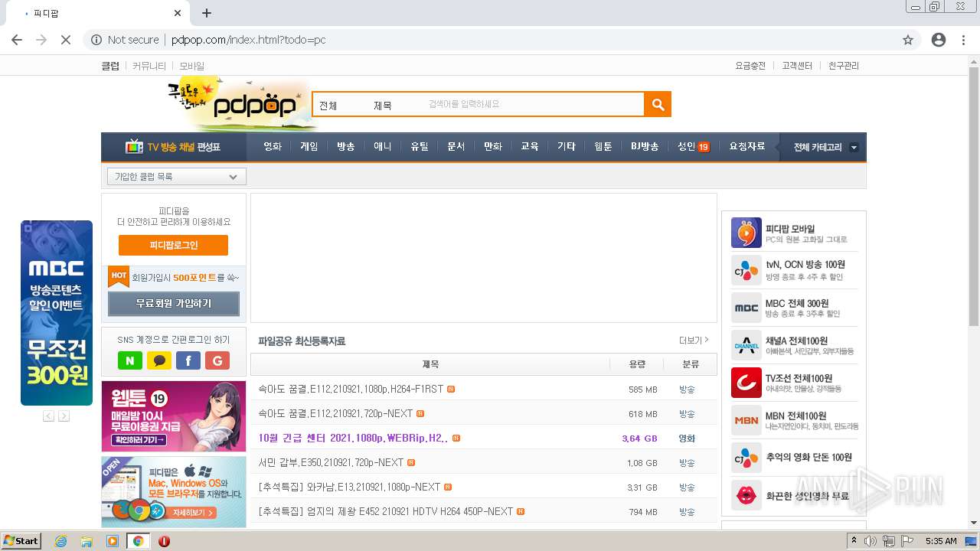Select 영화 category menu
Image resolution: width=980 pixels, height=551 pixels.
[x=273, y=146]
